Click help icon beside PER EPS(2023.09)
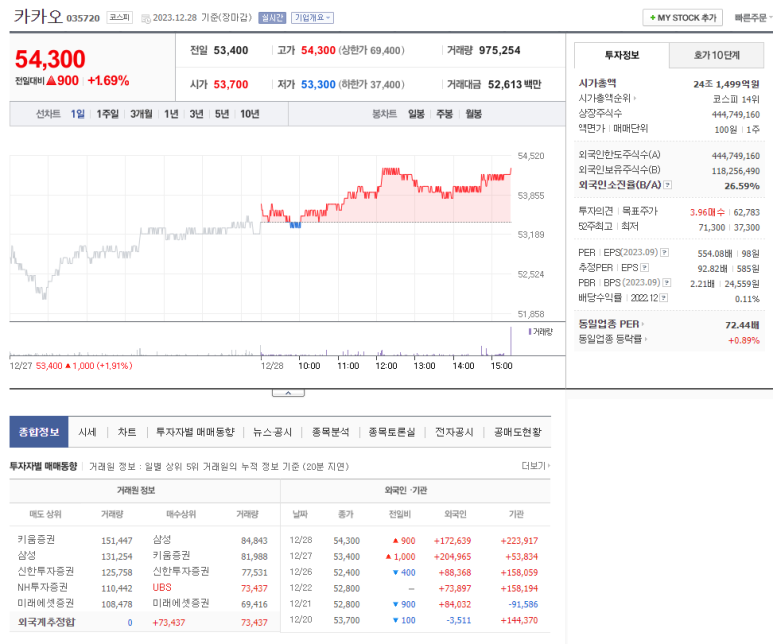The width and height of the screenshot is (773, 644). click(665, 252)
